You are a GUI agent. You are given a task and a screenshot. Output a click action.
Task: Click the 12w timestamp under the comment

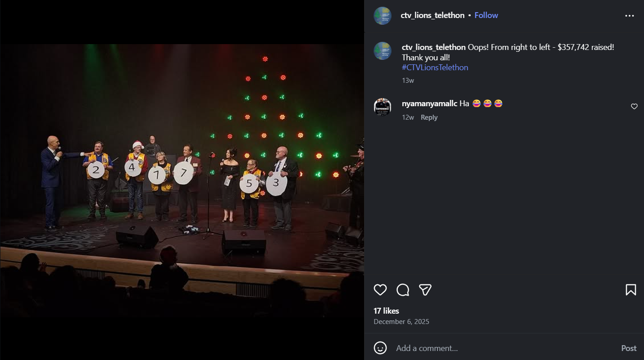pos(408,117)
